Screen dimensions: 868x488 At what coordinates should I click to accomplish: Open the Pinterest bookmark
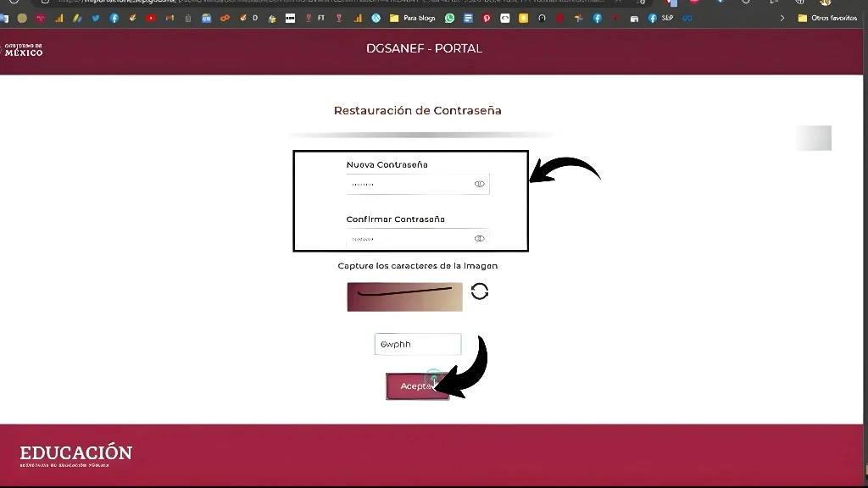point(485,17)
